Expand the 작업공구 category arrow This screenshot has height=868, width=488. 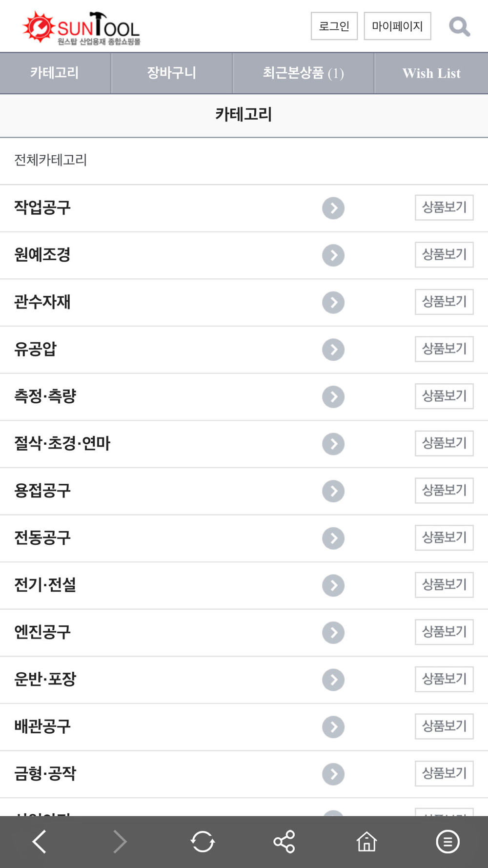point(333,208)
